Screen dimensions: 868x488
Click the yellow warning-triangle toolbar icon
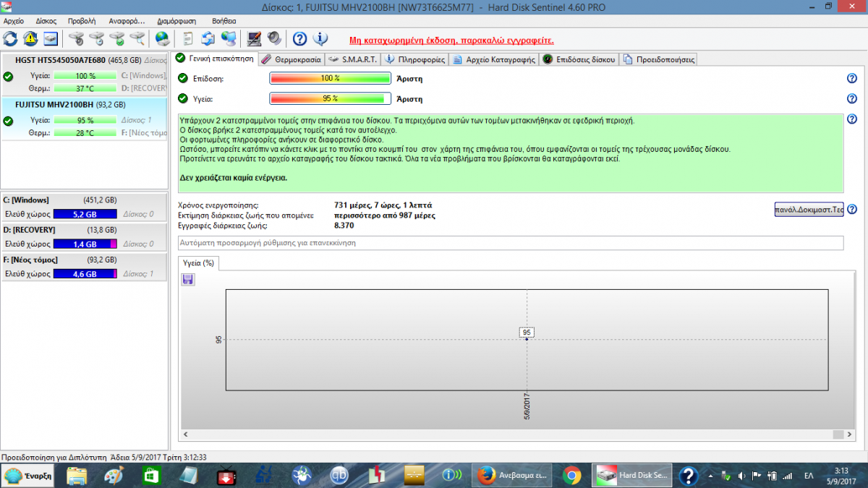point(30,38)
